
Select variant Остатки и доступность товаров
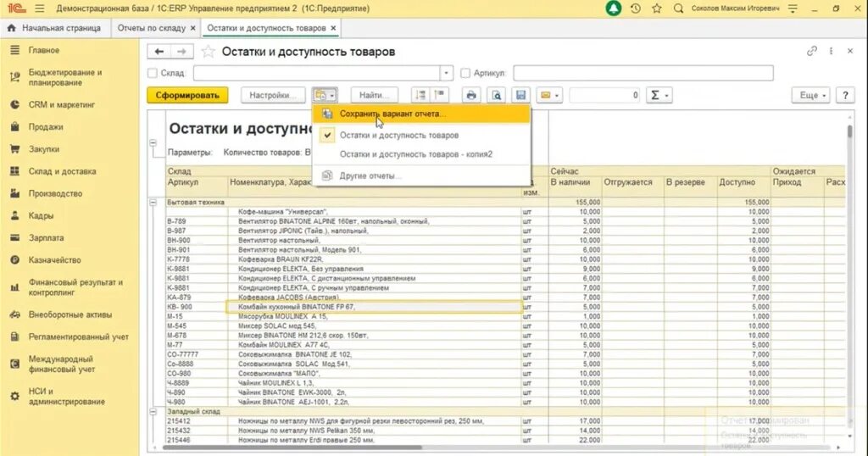tap(421, 135)
